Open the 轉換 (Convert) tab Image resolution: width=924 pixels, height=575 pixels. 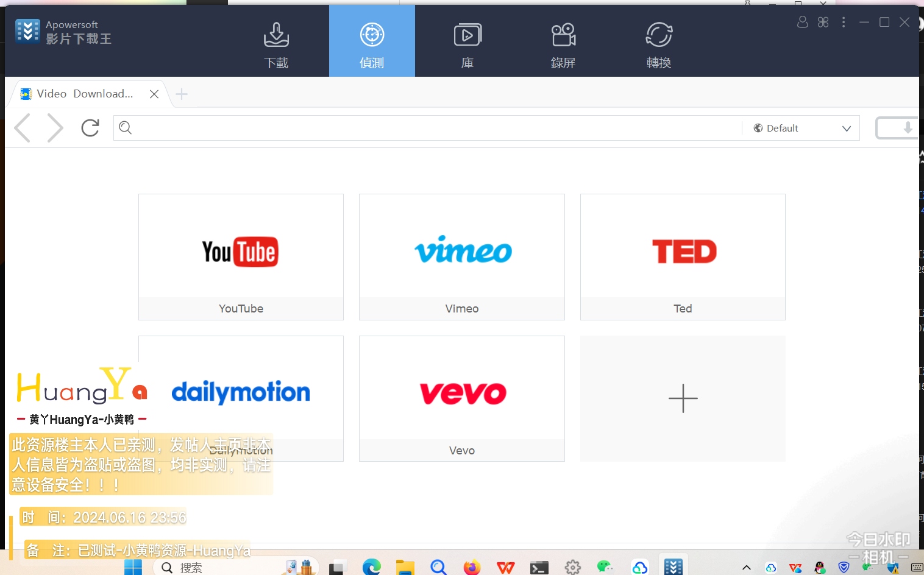(x=659, y=45)
